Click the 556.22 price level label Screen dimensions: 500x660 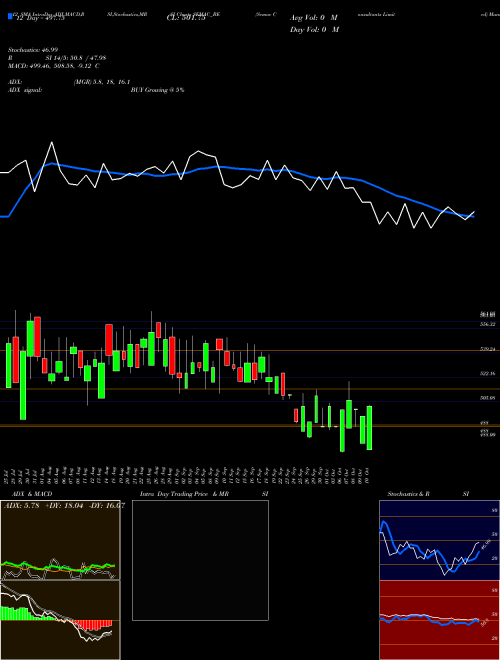click(x=488, y=324)
